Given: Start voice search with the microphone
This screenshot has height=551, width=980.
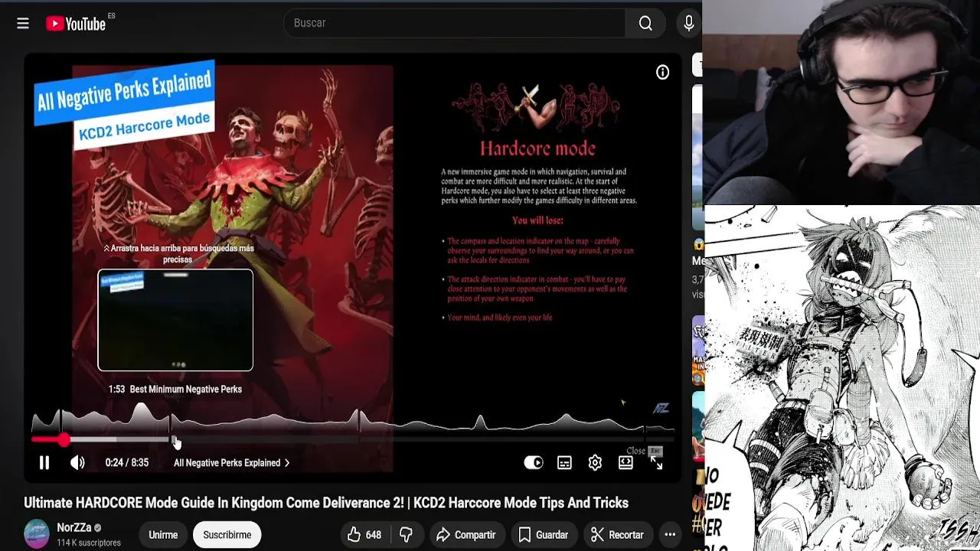Looking at the screenshot, I should click(x=688, y=24).
